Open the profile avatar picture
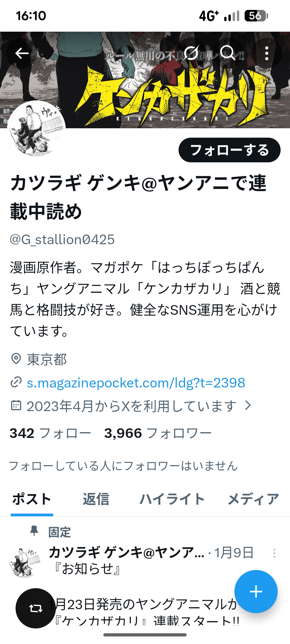The image size is (290, 644). (37, 128)
